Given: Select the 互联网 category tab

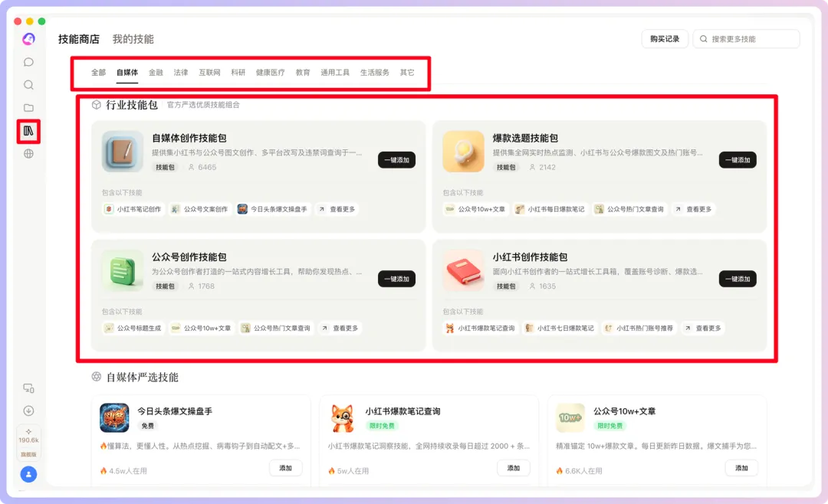Looking at the screenshot, I should pos(209,73).
